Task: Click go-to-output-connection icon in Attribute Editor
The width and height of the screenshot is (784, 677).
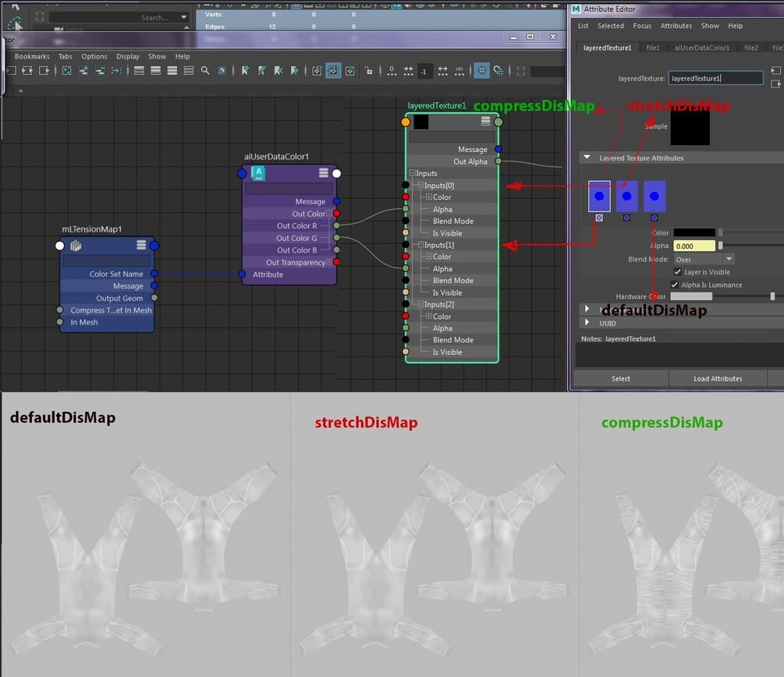Action: [x=775, y=83]
